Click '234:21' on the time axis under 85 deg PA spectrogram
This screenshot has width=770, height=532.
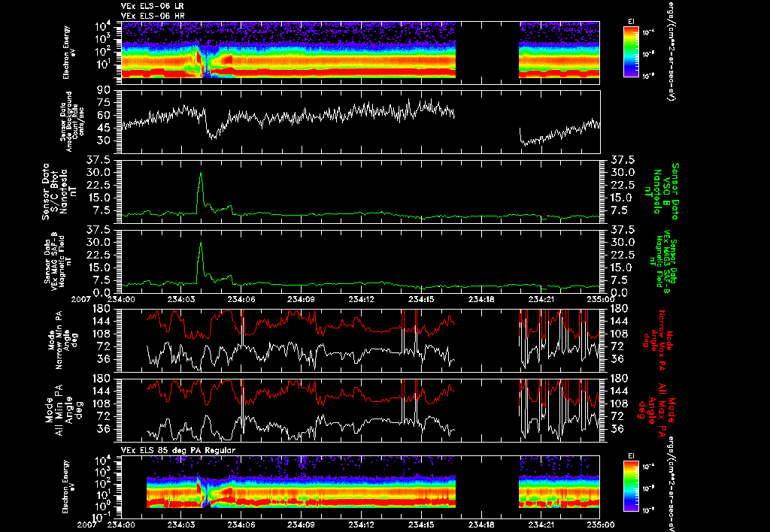(541, 524)
